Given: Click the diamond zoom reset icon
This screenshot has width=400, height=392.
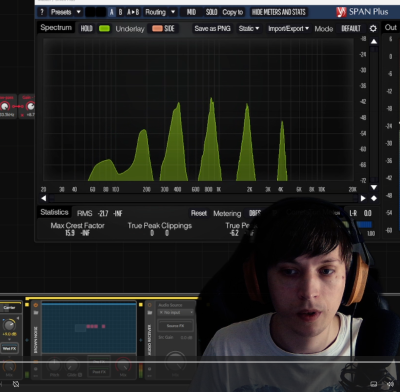Looking at the screenshot, I should 374,198.
